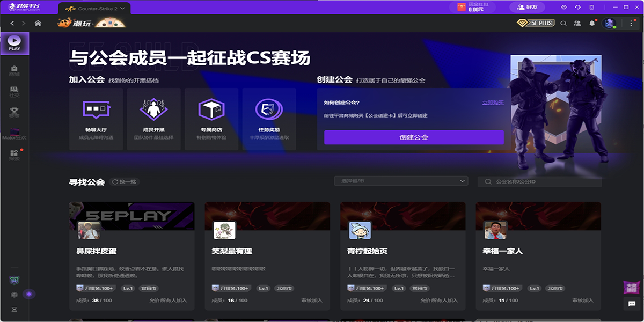
Task: Open the chat bubble icon at bottom right
Action: 631,304
